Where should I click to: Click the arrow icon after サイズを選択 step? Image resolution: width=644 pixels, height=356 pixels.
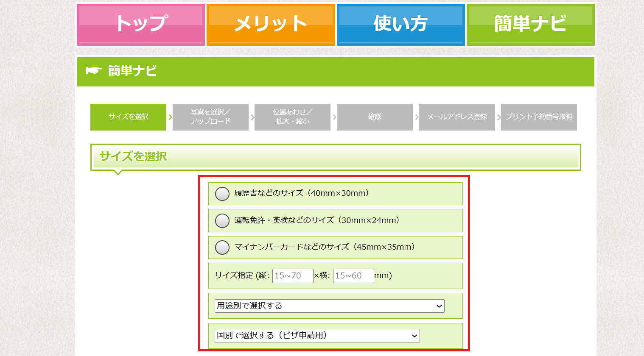coord(170,117)
